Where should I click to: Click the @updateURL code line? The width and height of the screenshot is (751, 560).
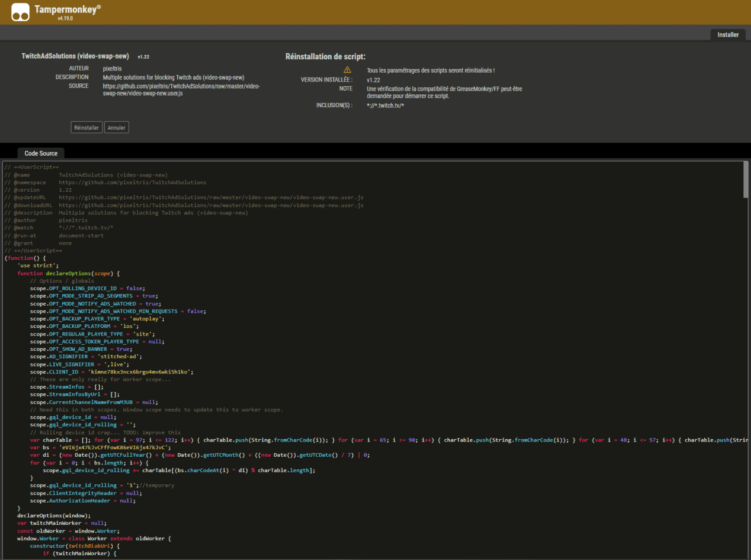click(184, 198)
